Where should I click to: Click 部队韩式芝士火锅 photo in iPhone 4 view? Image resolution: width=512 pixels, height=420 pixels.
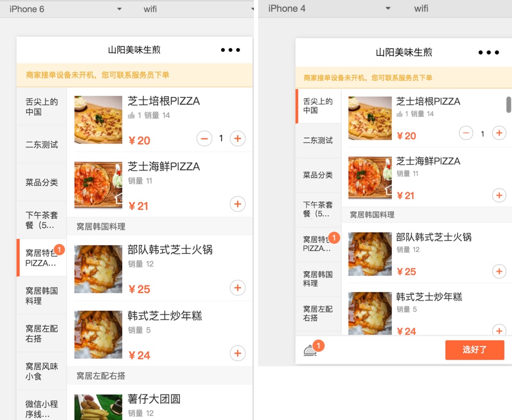click(x=370, y=254)
